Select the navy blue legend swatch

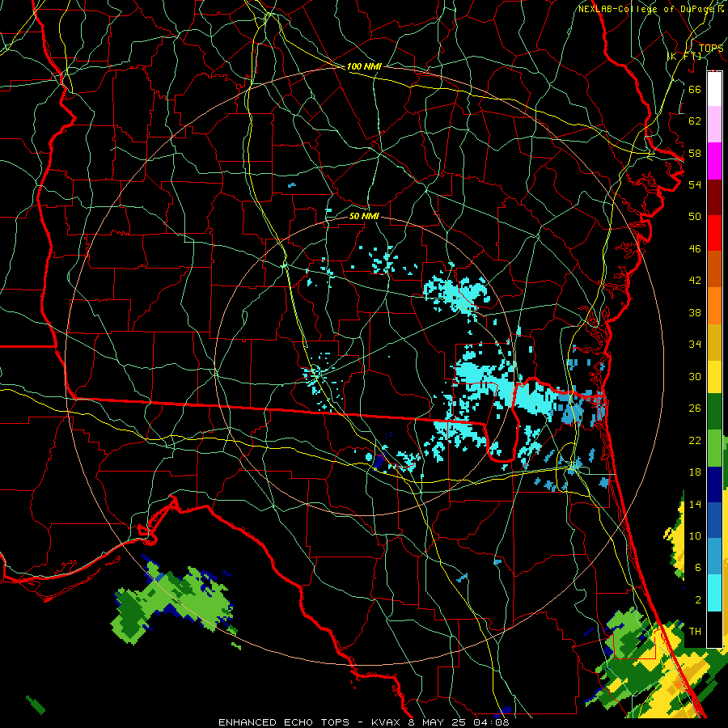click(714, 485)
